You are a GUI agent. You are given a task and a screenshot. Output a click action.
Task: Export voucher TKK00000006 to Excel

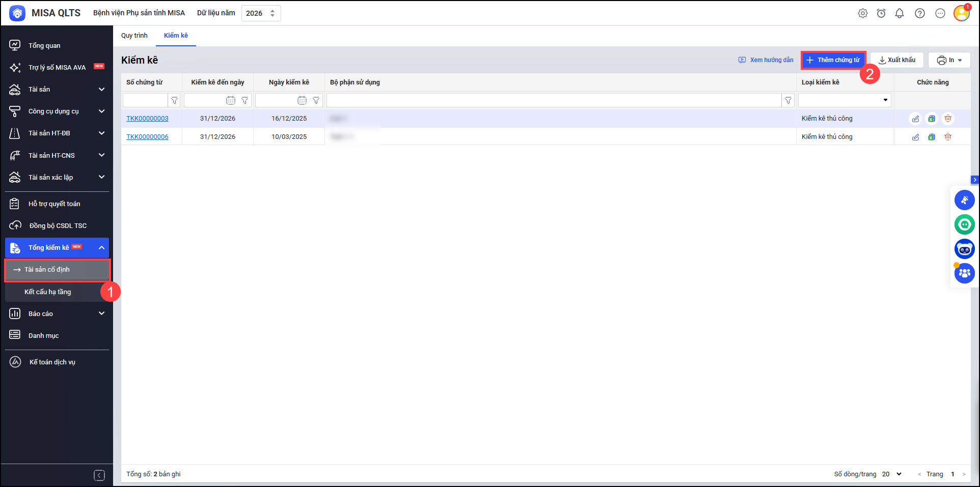[x=932, y=137]
